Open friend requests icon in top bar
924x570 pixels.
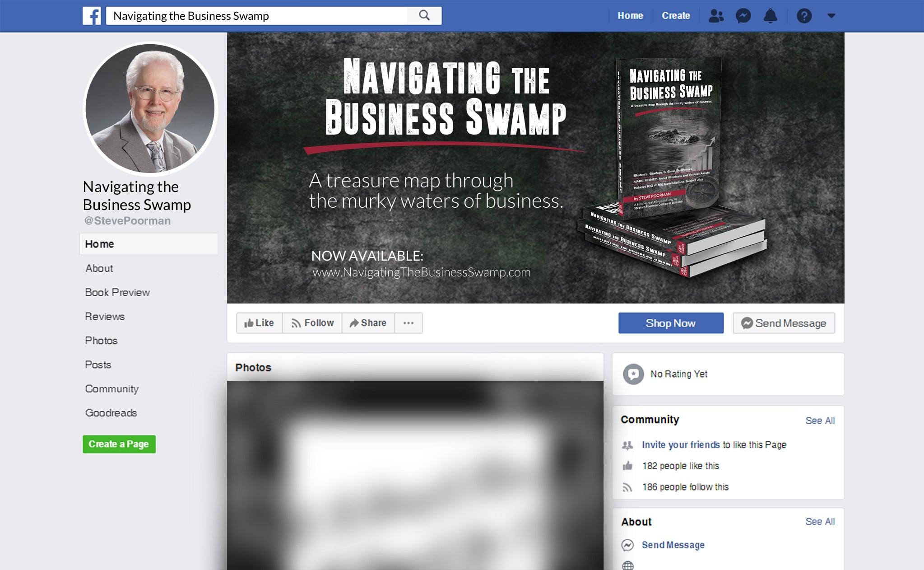tap(716, 16)
